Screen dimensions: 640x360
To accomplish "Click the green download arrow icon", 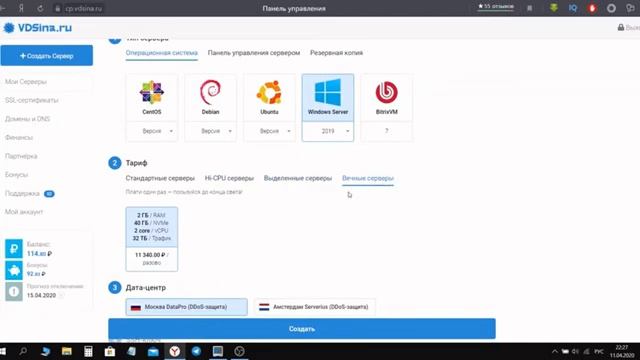I will tap(554, 8).
